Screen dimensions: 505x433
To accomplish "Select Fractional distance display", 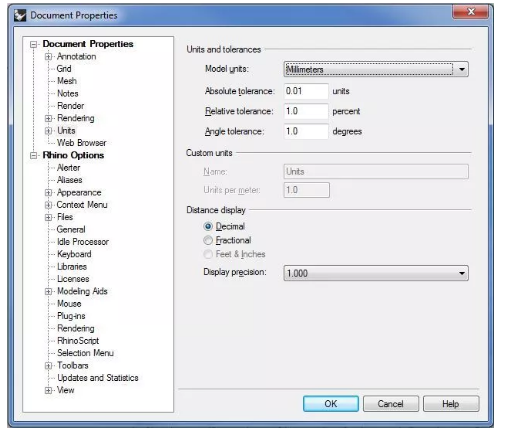I will pyautogui.click(x=208, y=240).
